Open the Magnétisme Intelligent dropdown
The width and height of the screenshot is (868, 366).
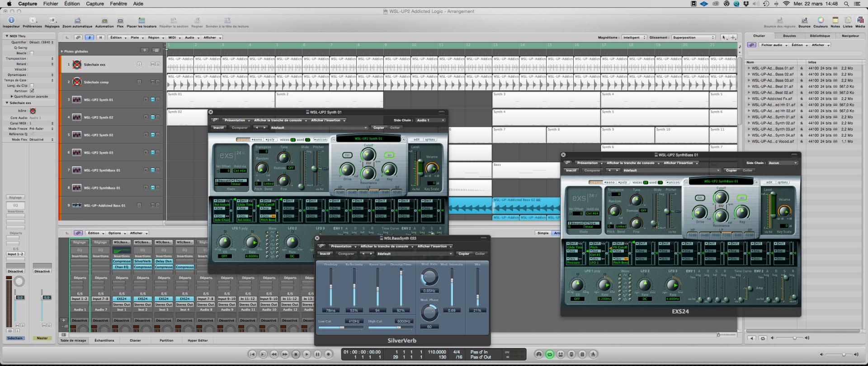(x=634, y=38)
